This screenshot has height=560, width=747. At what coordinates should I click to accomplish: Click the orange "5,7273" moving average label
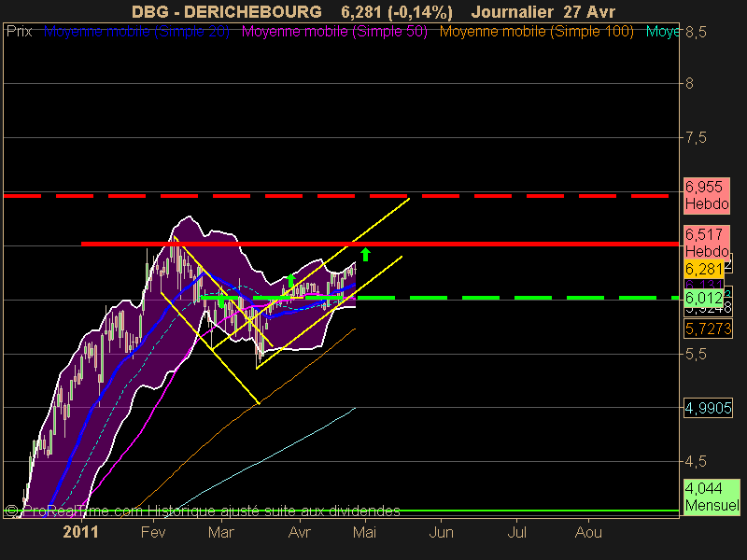pos(708,329)
